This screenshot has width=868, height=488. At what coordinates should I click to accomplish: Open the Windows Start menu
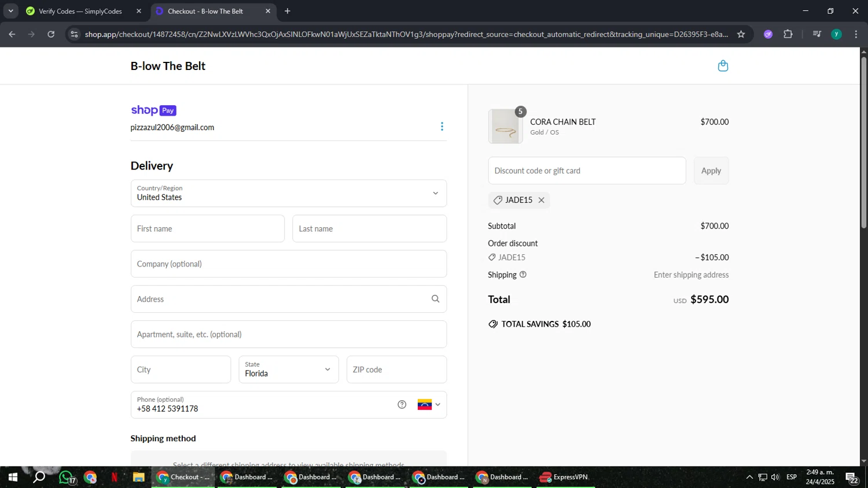[x=13, y=478]
